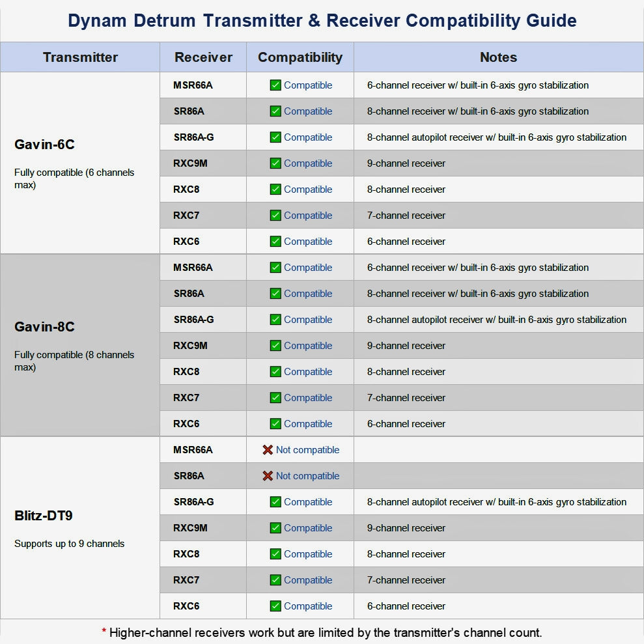
Task: Select the Receiver column header
Action: [203, 57]
